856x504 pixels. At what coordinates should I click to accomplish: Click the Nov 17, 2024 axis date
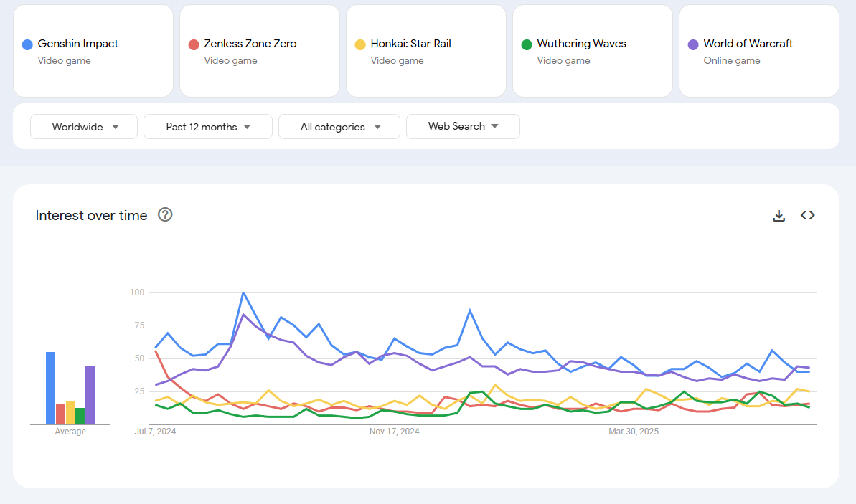[x=394, y=432]
